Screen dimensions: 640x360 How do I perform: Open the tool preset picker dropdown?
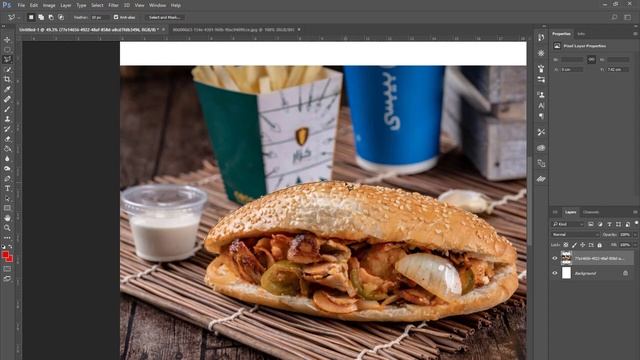click(x=14, y=17)
